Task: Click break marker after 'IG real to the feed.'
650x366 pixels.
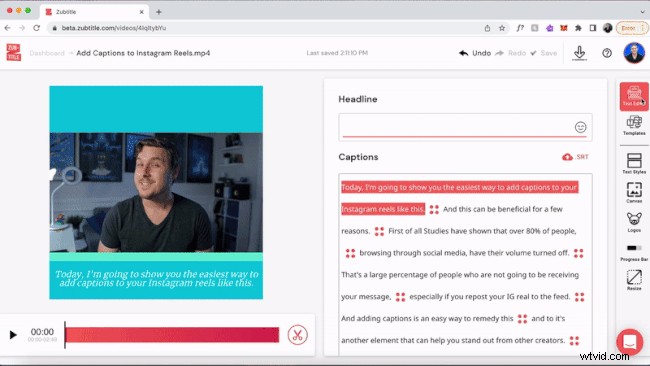Action: click(x=579, y=297)
